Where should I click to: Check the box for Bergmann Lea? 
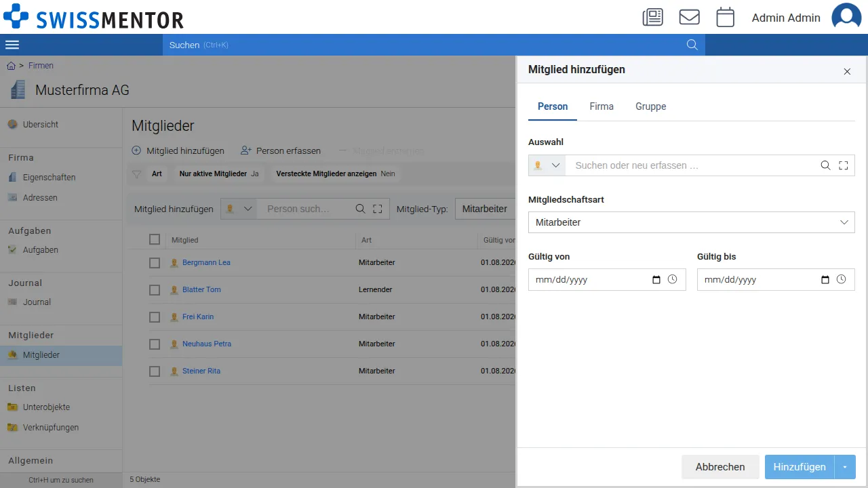[x=155, y=262]
